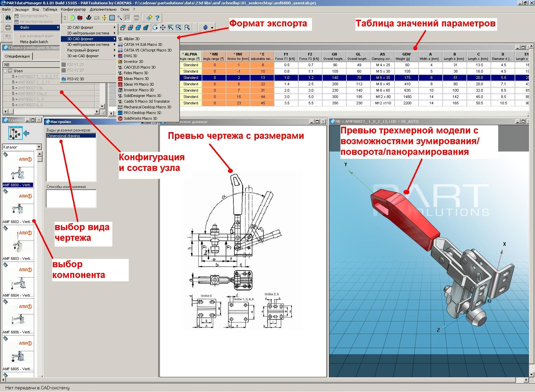
Task: Click the CAD transfer icon in third toolbar
Action: [8, 37]
